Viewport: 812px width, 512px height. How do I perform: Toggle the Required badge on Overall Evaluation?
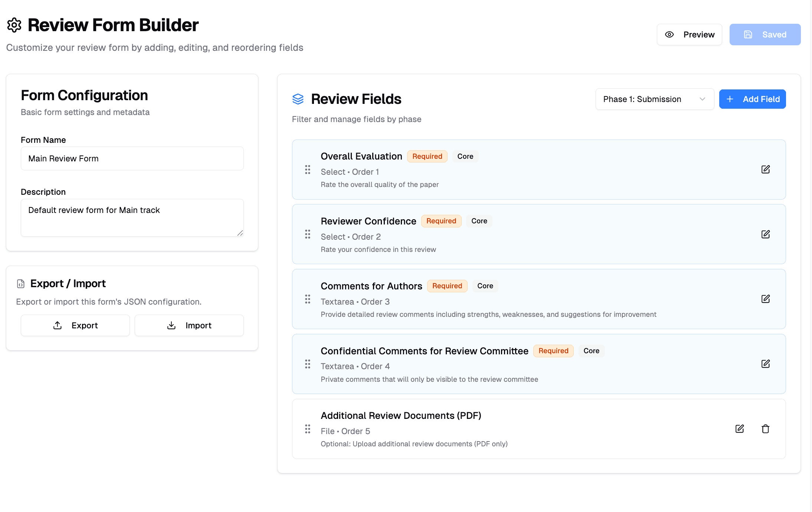tap(427, 156)
